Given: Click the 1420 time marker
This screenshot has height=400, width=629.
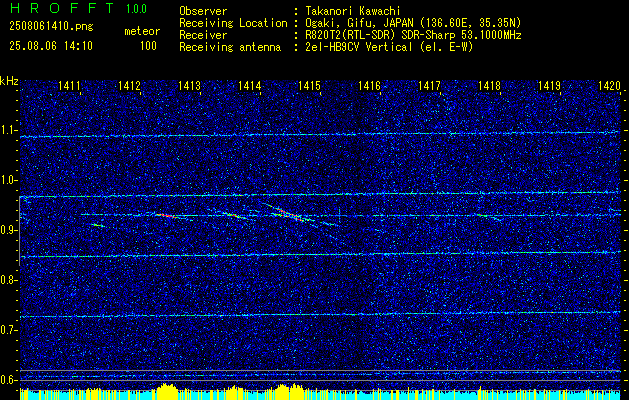Looking at the screenshot, I should click(x=609, y=85).
